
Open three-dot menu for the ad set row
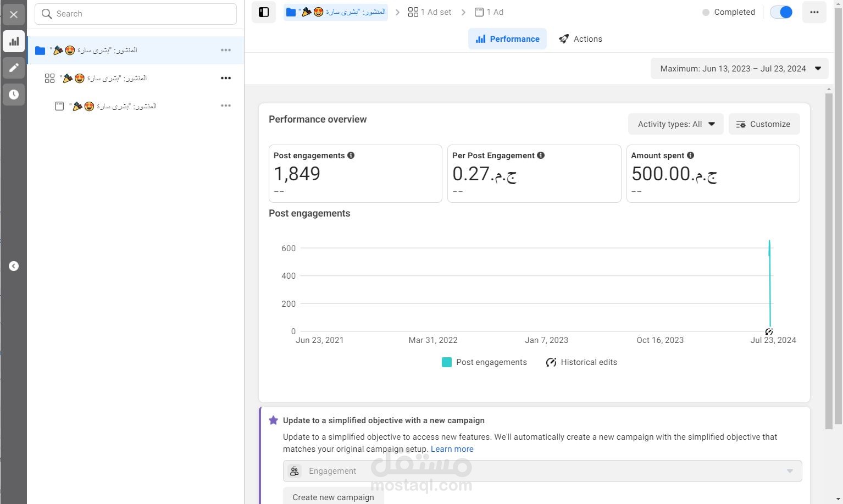click(x=226, y=78)
